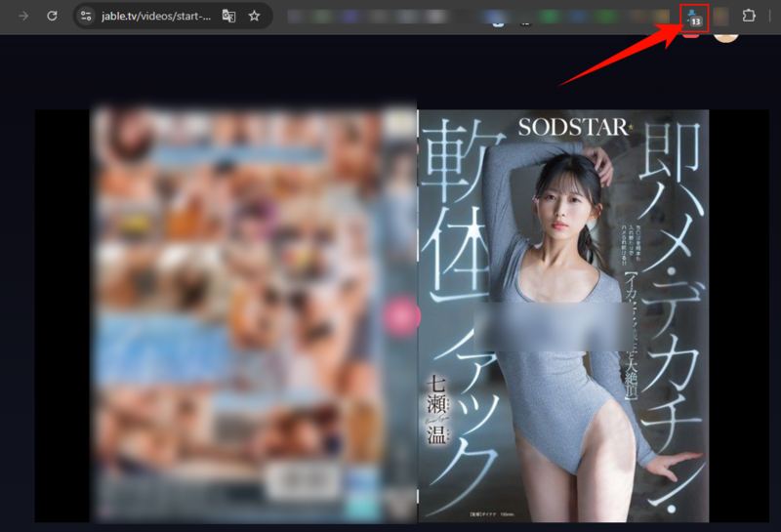Bookmark this page with the star icon
The image size is (781, 532).
pos(255,16)
